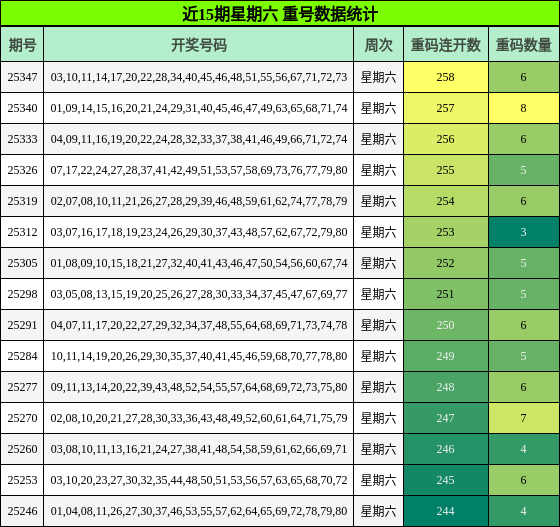Select issue number 25298

pos(22,294)
